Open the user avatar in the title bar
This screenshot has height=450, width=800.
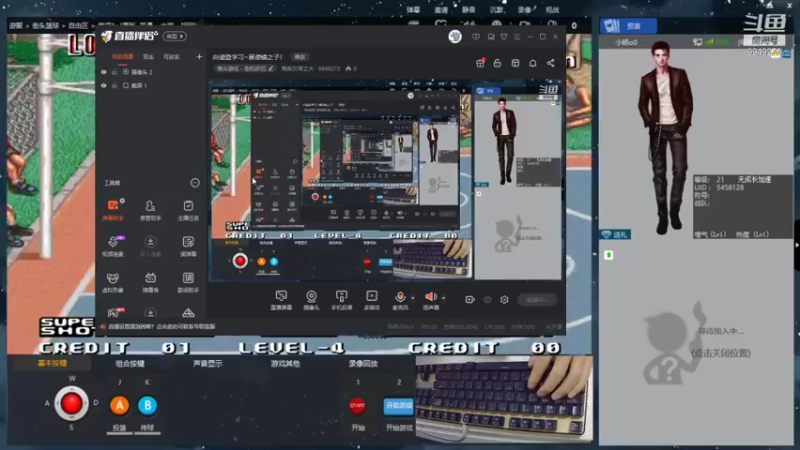pyautogui.click(x=455, y=36)
